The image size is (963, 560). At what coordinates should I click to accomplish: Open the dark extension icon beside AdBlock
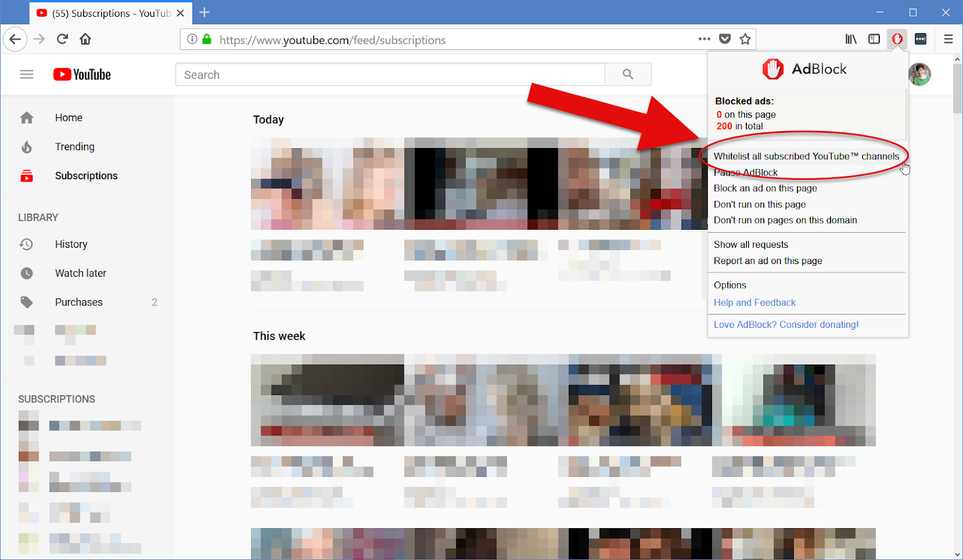(x=921, y=39)
